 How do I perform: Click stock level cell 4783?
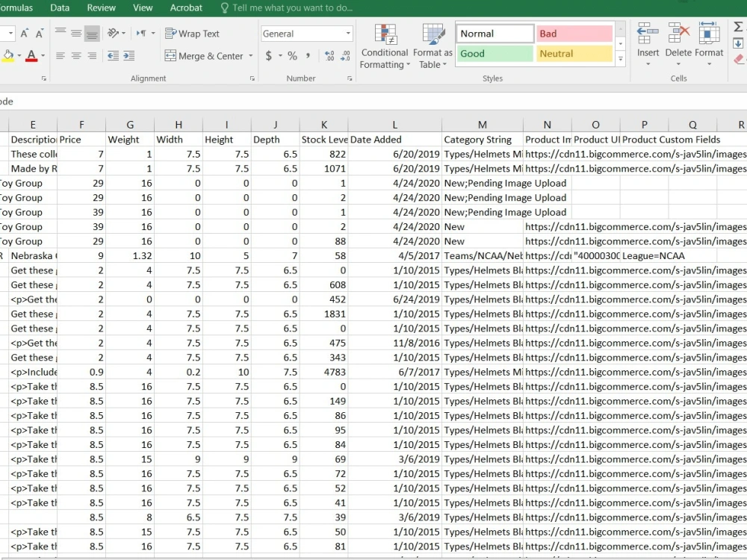coord(323,372)
